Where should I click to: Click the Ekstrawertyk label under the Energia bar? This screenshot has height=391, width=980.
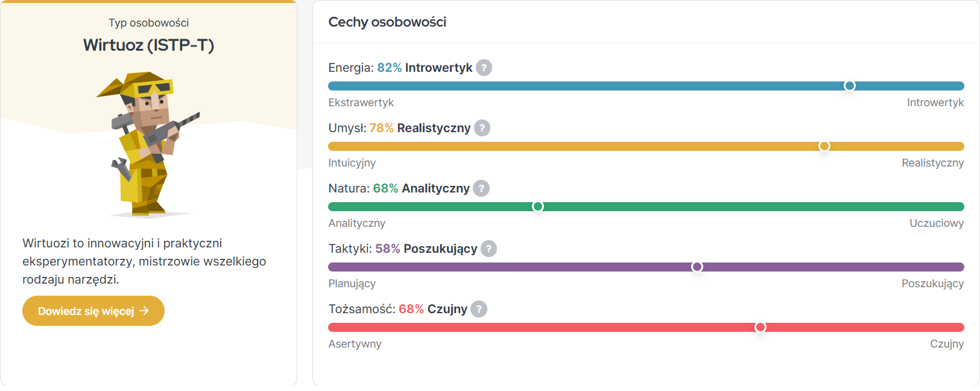point(361,103)
